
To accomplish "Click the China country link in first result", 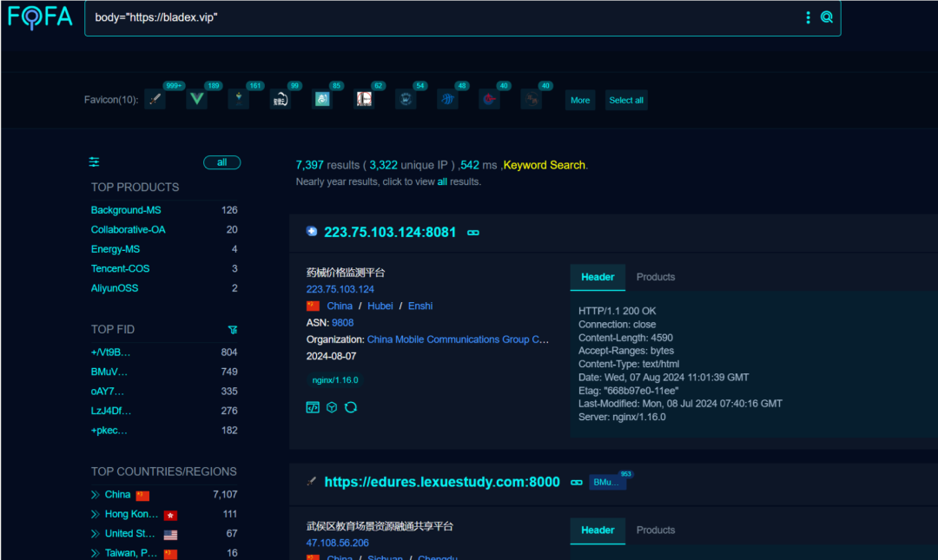I will pos(340,306).
